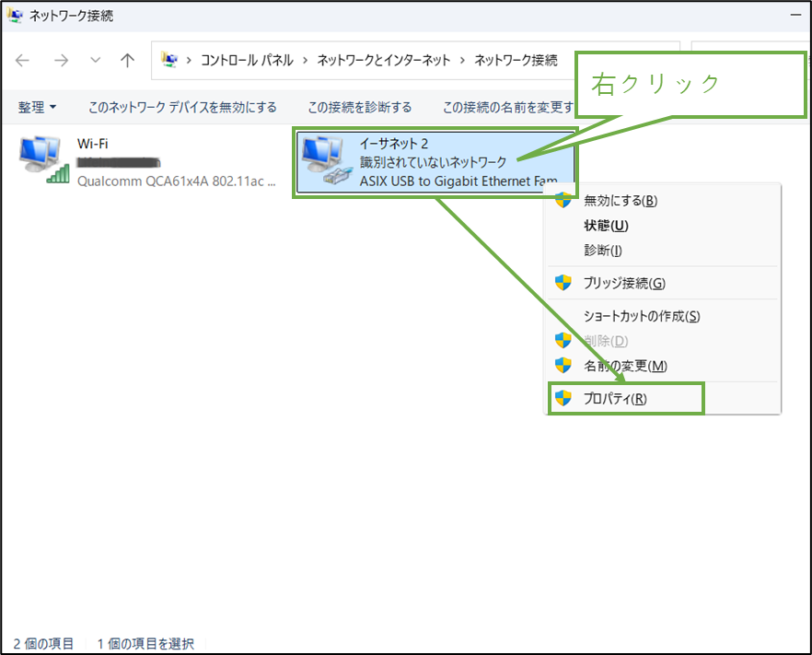This screenshot has height=655, width=812.
Task: Expand chevron before ネットワーク接続 breadcrumb
Action: click(x=462, y=61)
